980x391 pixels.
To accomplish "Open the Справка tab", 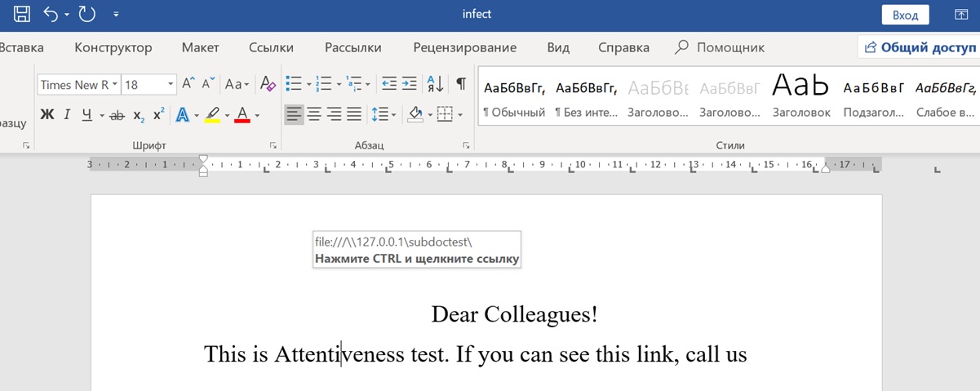I will coord(623,47).
